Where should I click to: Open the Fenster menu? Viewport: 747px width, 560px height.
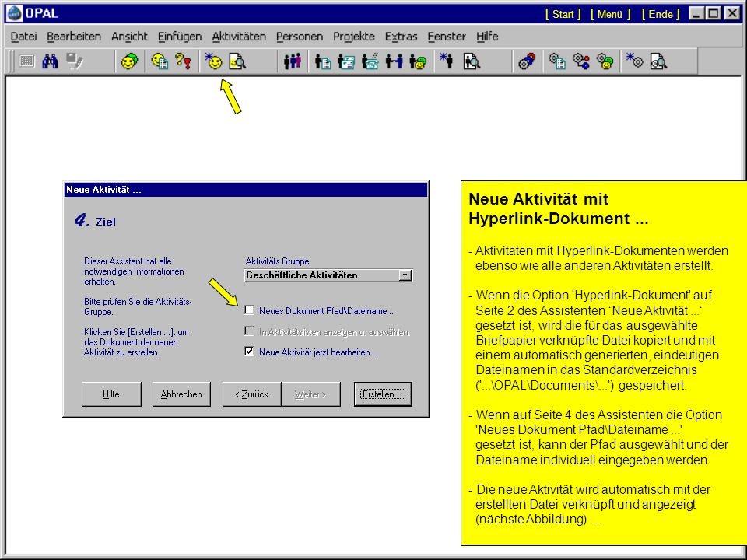pos(447,37)
